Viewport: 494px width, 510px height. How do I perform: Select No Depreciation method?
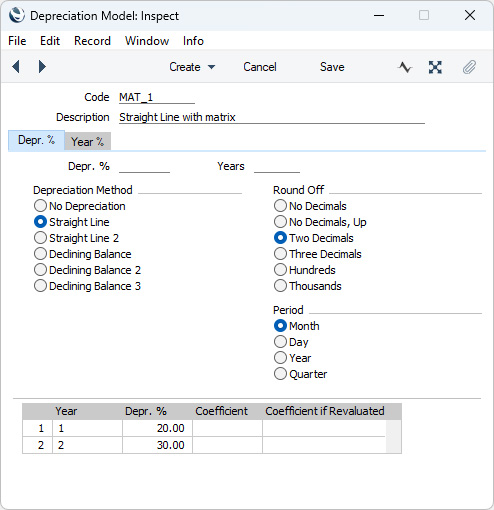80,206
